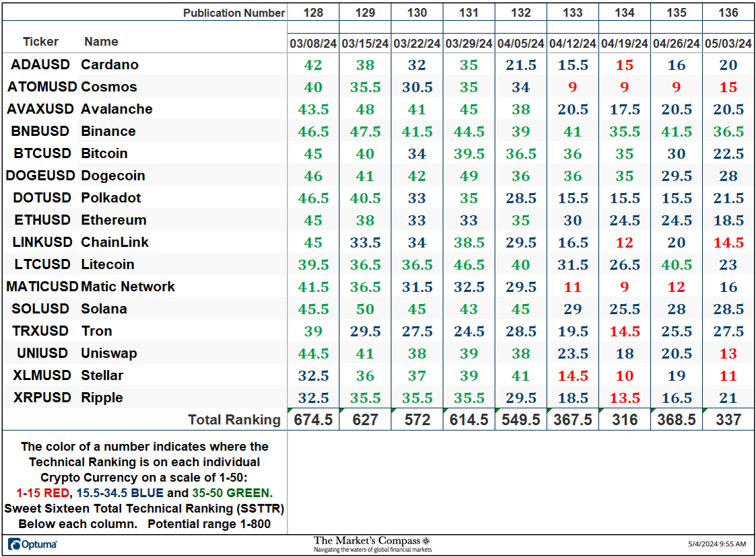Select the TRXUSD ticker cell
Viewport: 756px width, 557px height.
click(40, 330)
